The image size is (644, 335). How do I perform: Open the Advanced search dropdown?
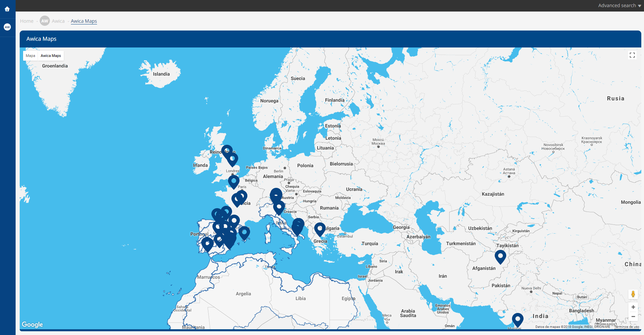point(619,5)
